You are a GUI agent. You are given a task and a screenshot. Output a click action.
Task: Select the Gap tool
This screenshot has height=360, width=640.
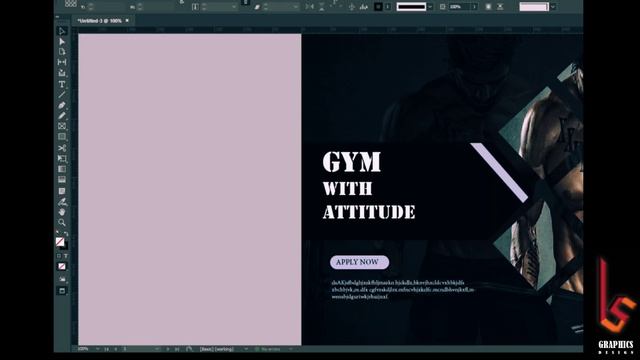coord(62,62)
